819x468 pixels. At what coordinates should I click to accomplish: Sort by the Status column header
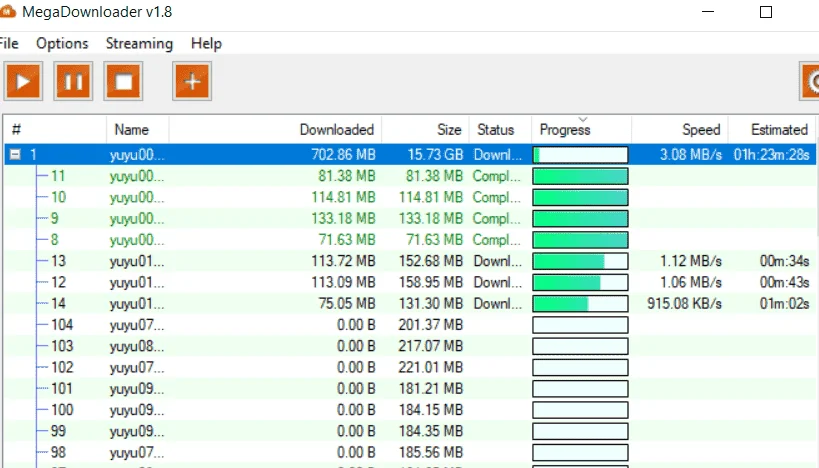[500, 130]
